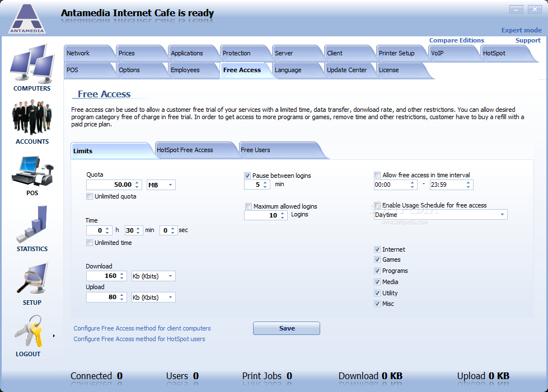Toggle Unlimited time checkbox
548x392 pixels.
(90, 243)
